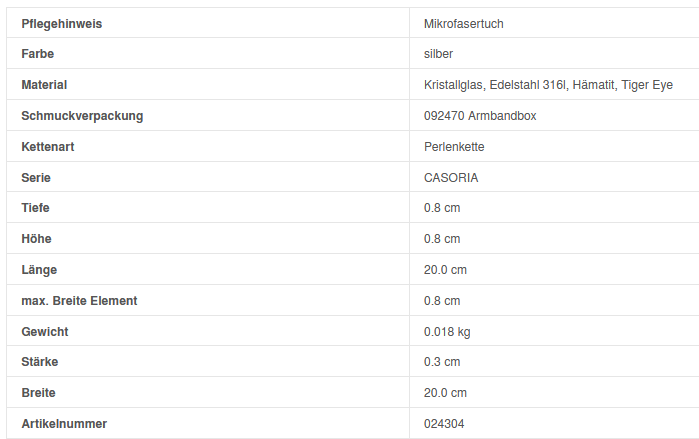699x439 pixels.
Task: Click the Schmuckverpackung label
Action: (x=82, y=116)
